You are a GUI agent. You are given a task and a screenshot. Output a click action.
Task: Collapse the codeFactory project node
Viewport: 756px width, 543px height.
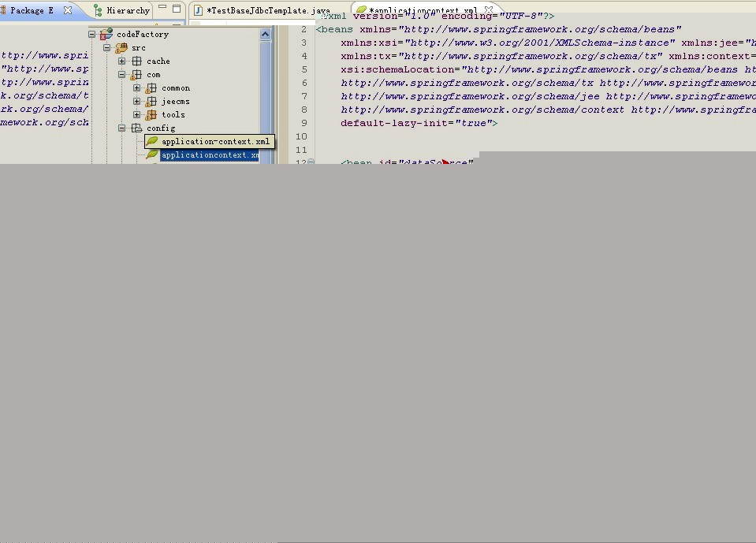[x=91, y=34]
